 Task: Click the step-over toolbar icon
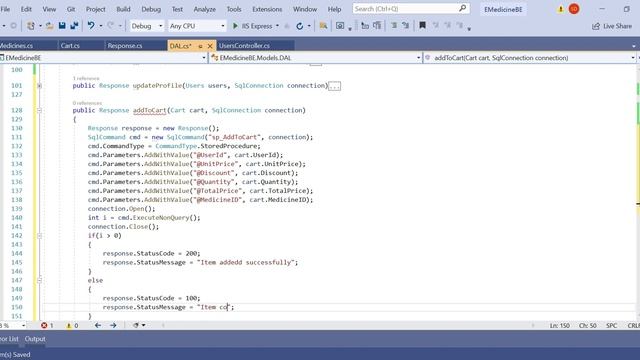[x=377, y=26]
